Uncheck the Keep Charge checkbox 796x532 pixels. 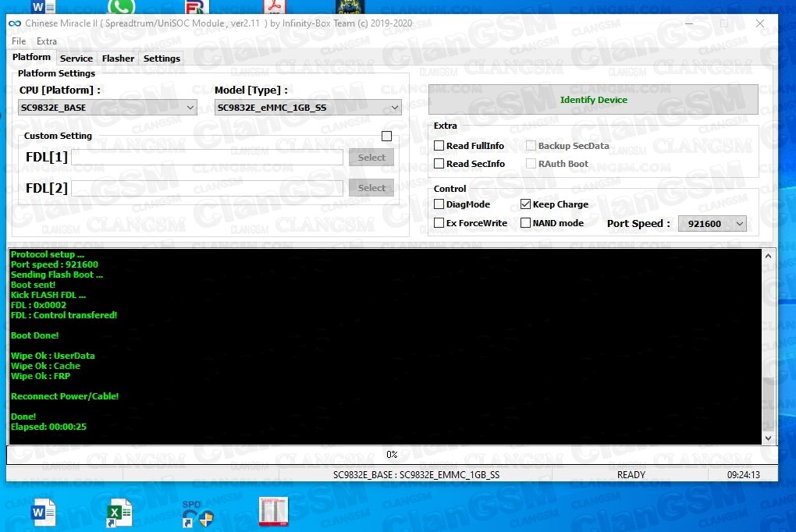tap(525, 204)
